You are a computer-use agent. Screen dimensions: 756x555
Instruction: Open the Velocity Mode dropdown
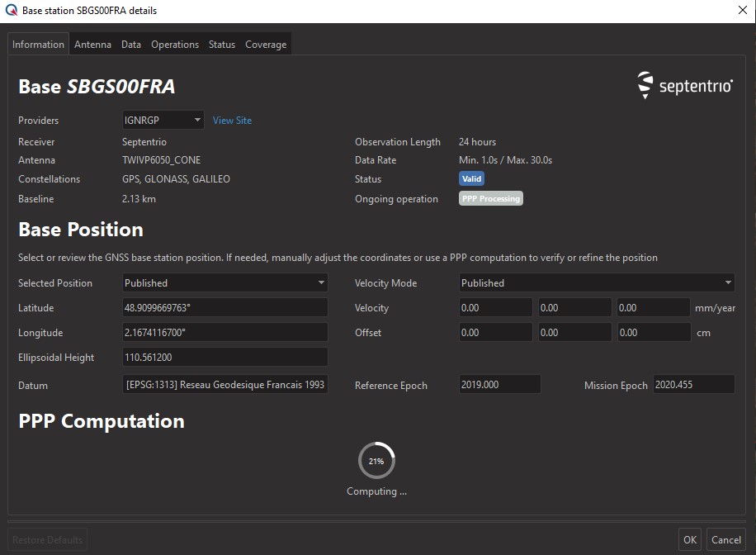click(596, 283)
